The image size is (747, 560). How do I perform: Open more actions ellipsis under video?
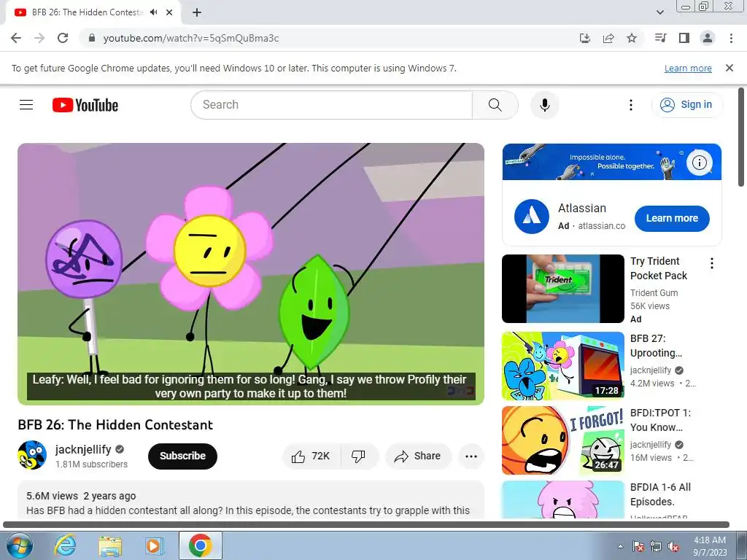pyautogui.click(x=471, y=456)
